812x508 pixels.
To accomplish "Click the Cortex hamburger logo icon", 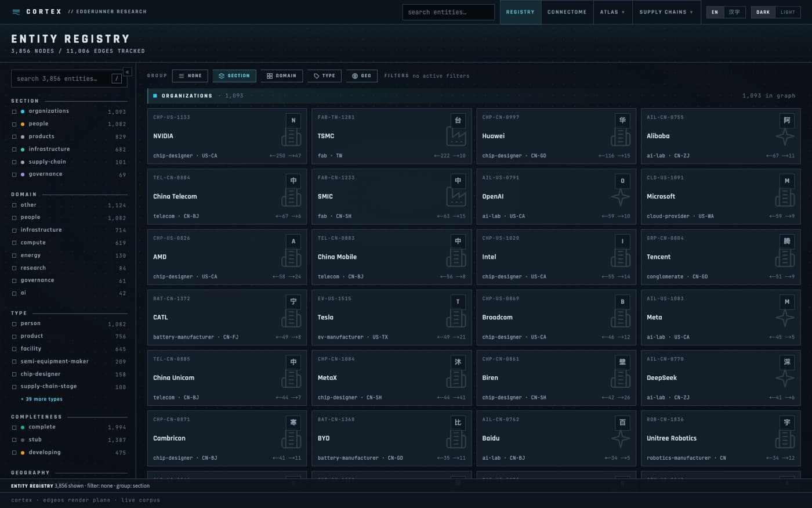I will point(16,12).
